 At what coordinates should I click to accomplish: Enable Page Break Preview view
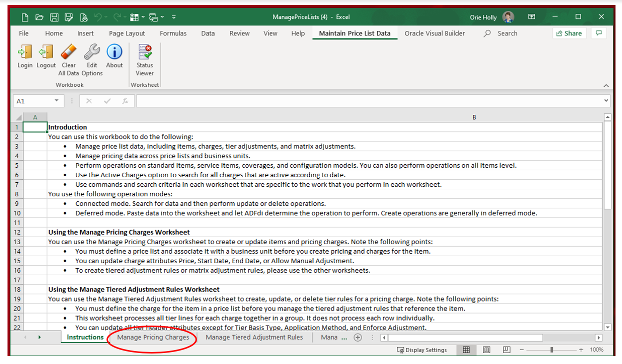[506, 350]
